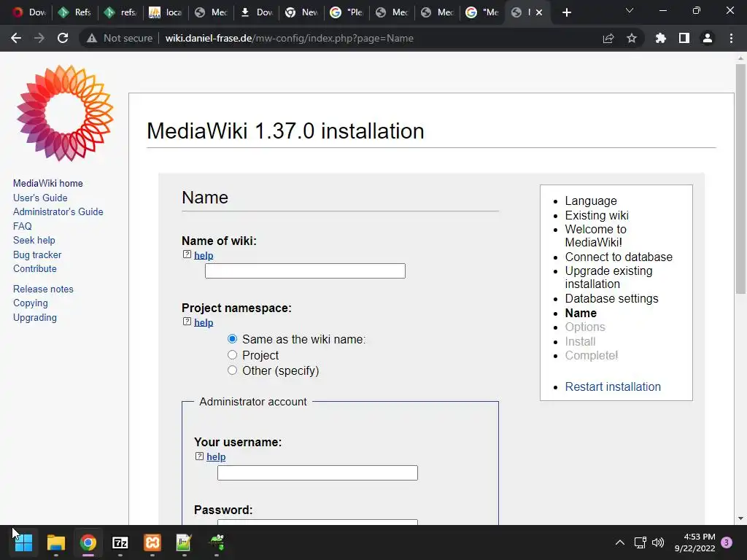Open XAMPP control panel in taskbar

152,542
